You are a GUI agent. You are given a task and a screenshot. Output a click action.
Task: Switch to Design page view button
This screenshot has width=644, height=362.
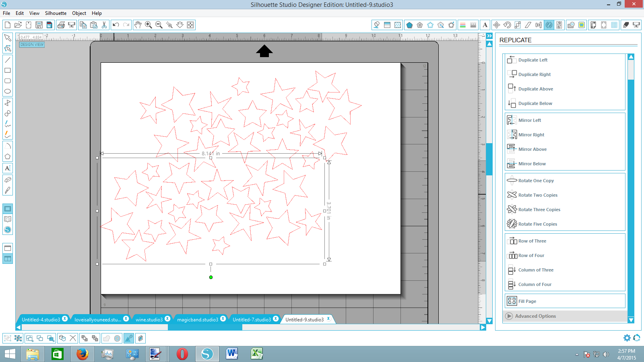pos(8,209)
